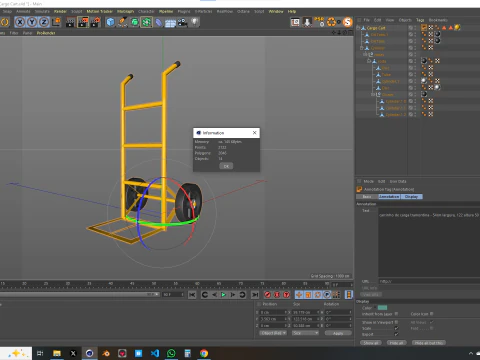Screen dimensions: 480x360
Task: Toggle Scale keyframe recording
Action: tap(308, 295)
